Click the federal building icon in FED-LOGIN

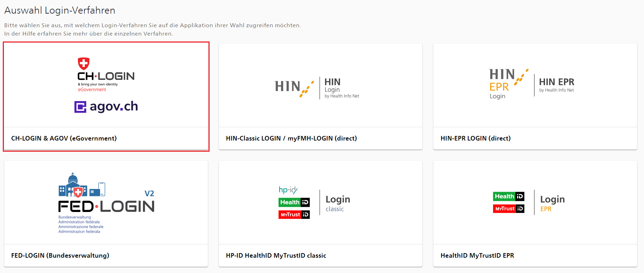pos(73,185)
